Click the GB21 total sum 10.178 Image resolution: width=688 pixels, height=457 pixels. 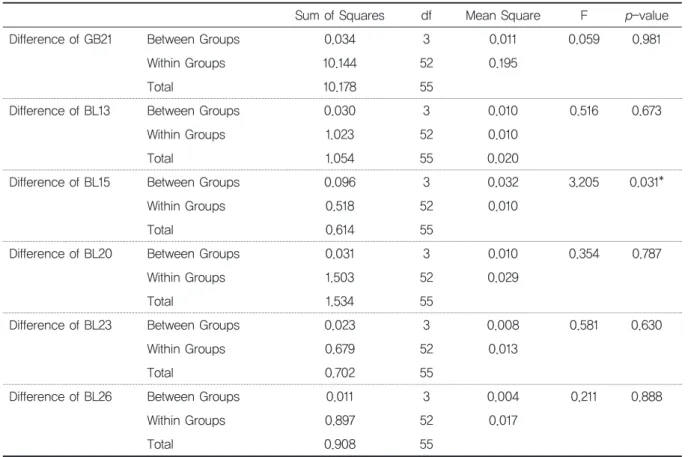tap(340, 87)
